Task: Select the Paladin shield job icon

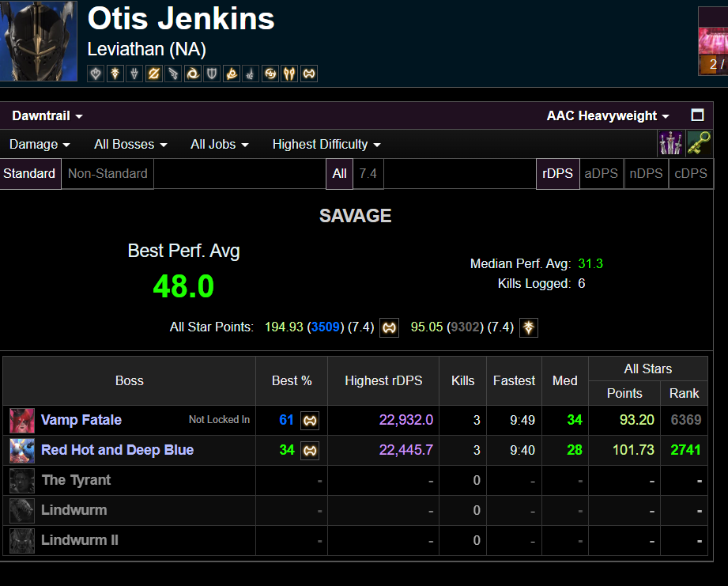Action: pyautogui.click(x=212, y=74)
